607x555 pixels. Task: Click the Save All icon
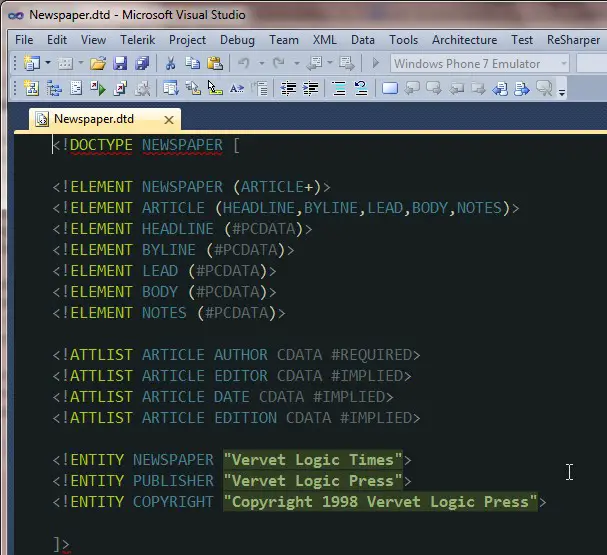pyautogui.click(x=142, y=63)
